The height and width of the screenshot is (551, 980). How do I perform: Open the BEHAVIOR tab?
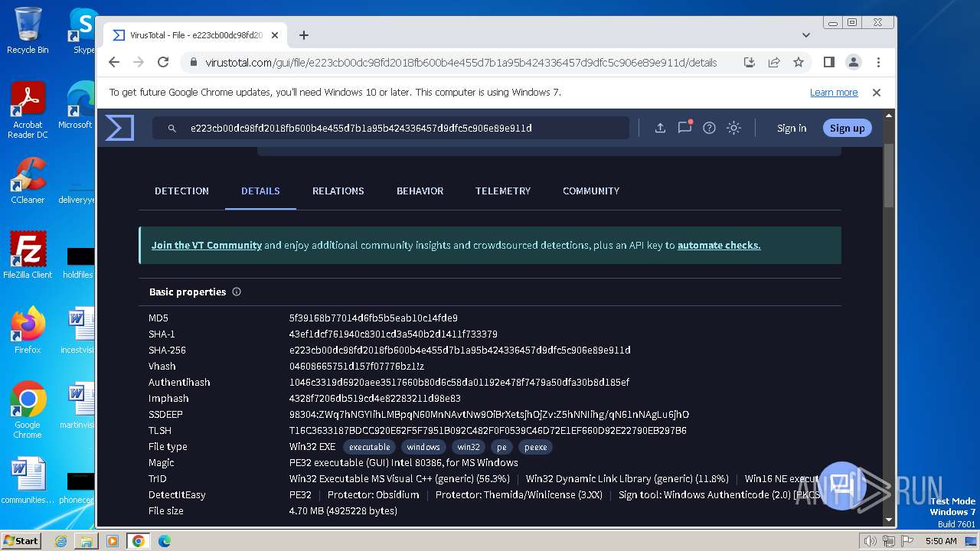[420, 191]
